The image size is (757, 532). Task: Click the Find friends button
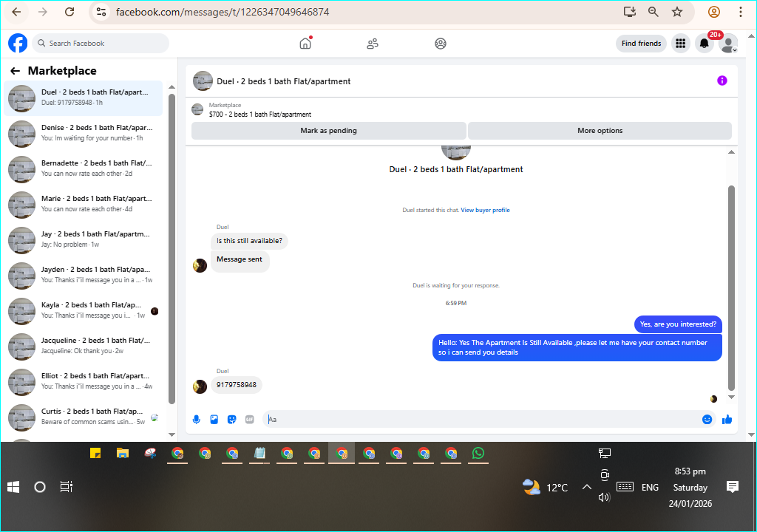point(641,44)
